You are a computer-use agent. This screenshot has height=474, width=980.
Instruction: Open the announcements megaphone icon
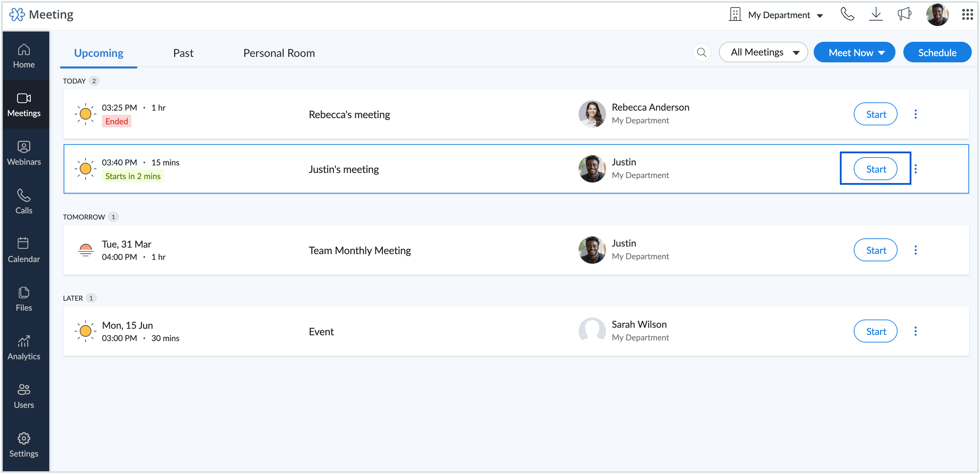[904, 14]
